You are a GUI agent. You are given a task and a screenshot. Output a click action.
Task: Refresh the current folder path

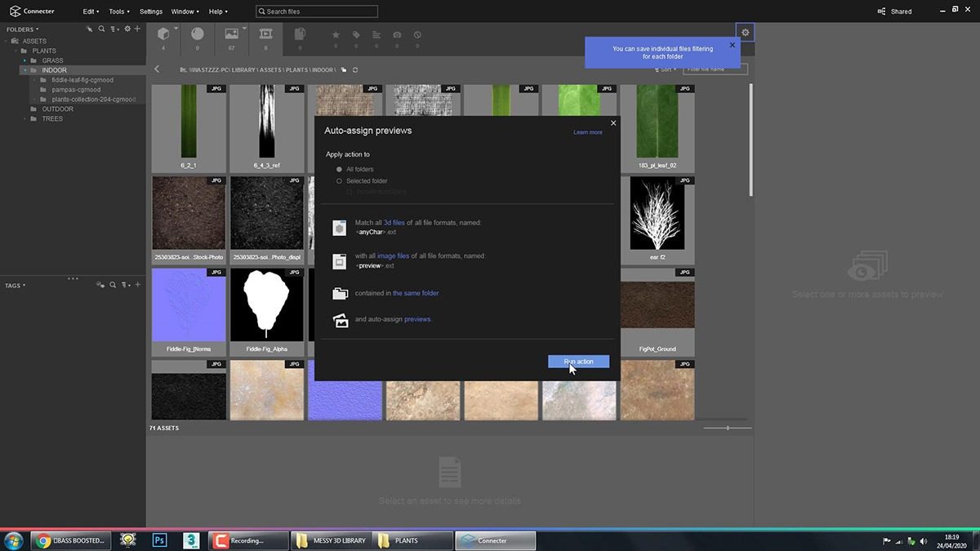(355, 69)
